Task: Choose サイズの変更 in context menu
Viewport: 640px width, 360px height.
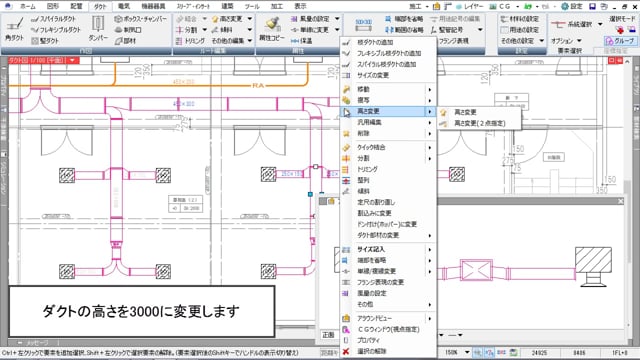Action: pyautogui.click(x=388, y=76)
